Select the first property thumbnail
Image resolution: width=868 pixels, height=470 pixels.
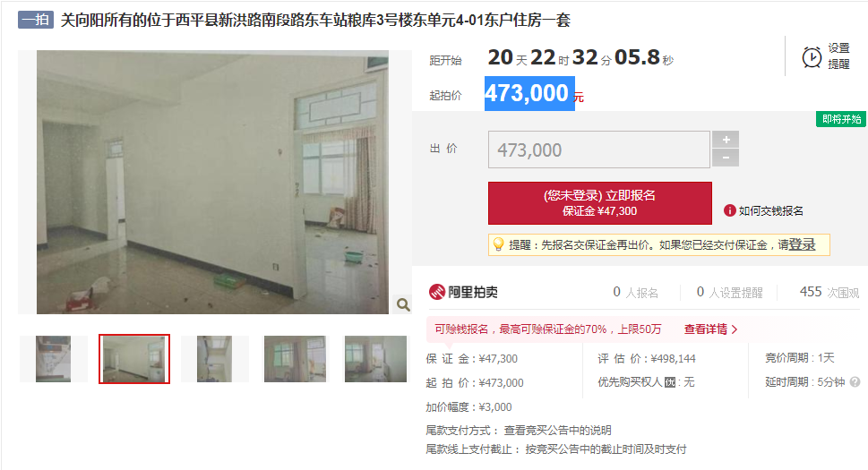click(54, 359)
